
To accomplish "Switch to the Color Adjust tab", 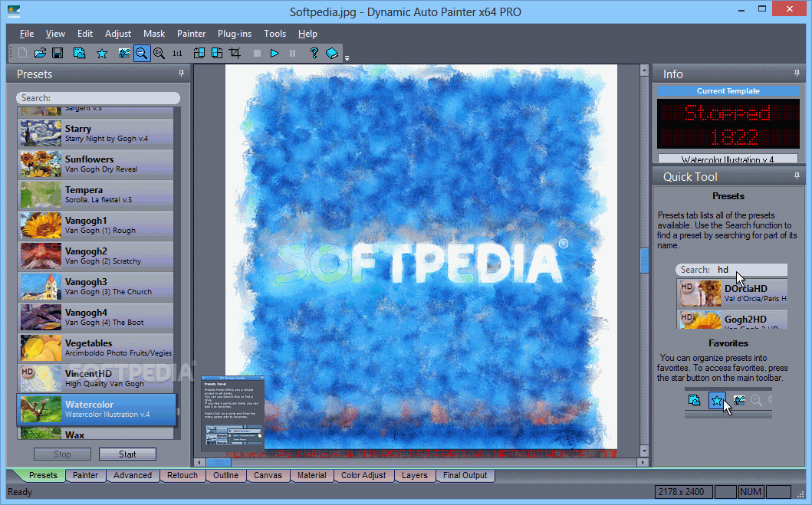I will (x=363, y=475).
